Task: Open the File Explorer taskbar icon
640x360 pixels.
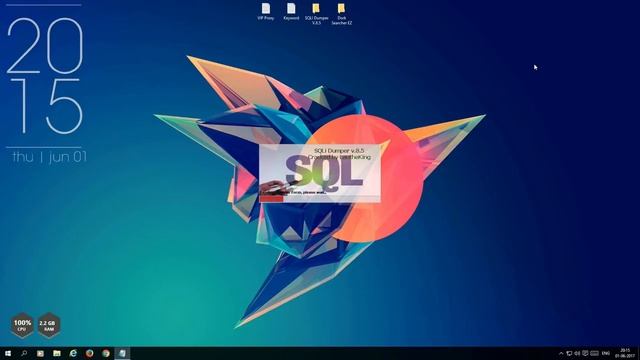Action: pyautogui.click(x=57, y=353)
